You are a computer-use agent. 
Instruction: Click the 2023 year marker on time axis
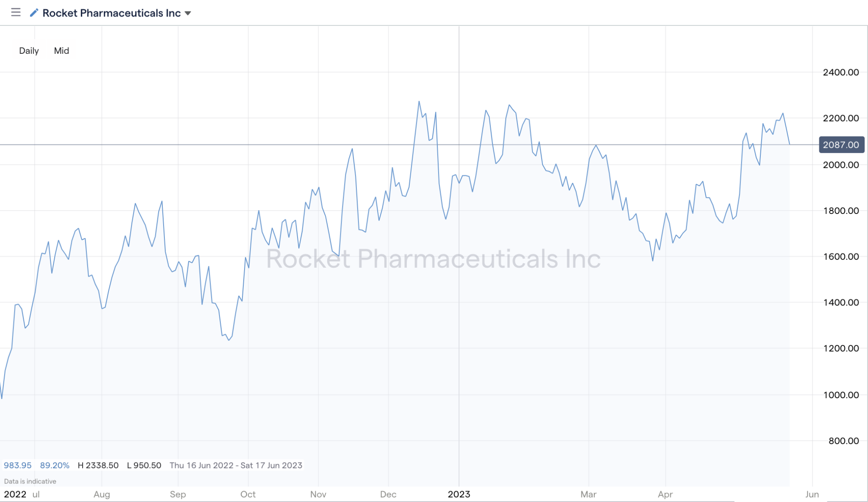coord(459,494)
